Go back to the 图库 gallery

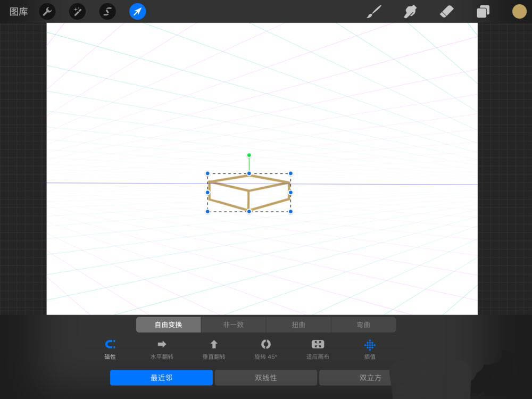18,11
